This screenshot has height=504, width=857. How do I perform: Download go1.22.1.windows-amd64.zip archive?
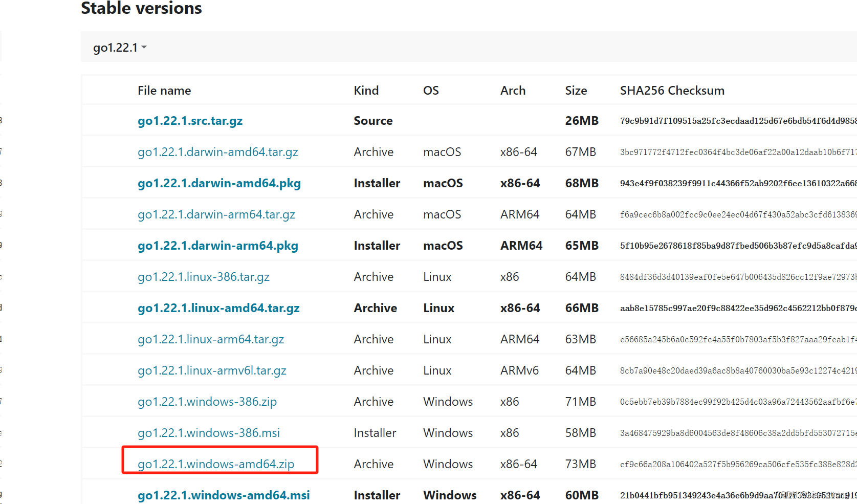[x=215, y=464]
